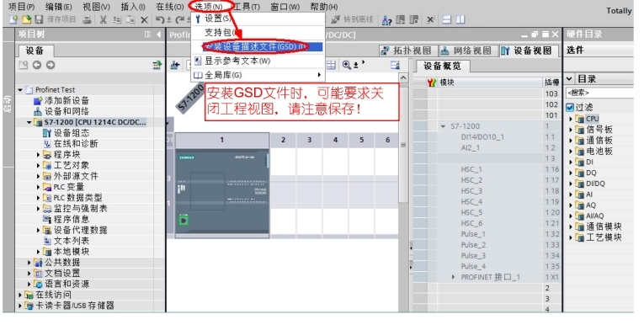Screen dimensions: 644x325
Task: Expand the 全局库 submenu arrow
Action: [319, 75]
